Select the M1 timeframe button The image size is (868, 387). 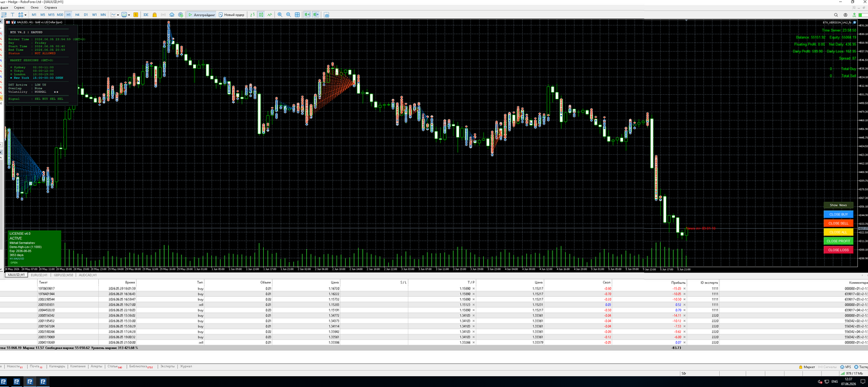coord(34,14)
